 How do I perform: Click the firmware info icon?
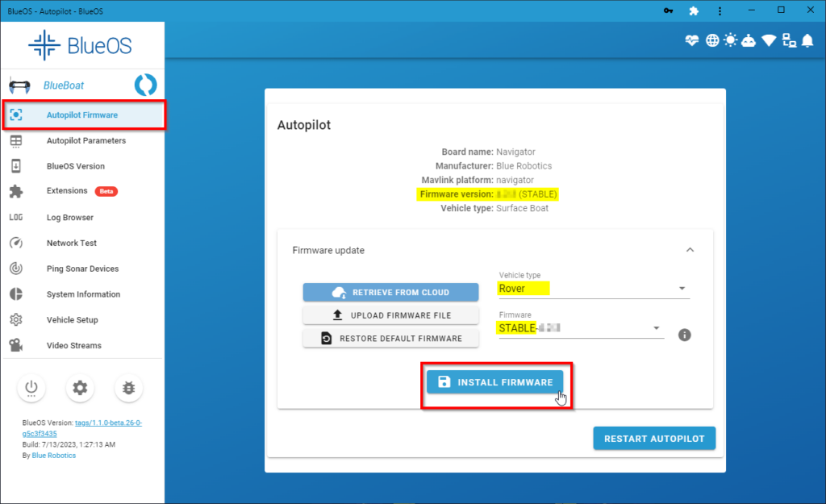(684, 335)
